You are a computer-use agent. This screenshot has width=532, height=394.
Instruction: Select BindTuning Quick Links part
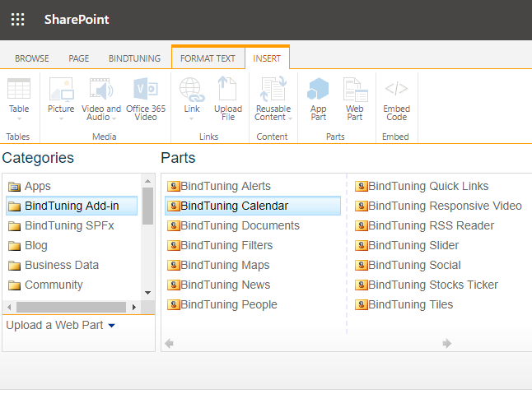tap(422, 186)
